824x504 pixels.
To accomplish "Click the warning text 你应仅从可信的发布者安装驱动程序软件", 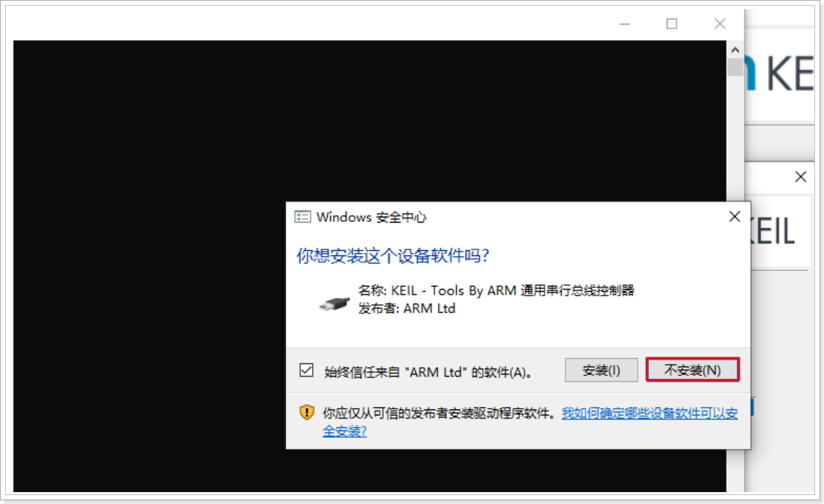I will click(438, 413).
